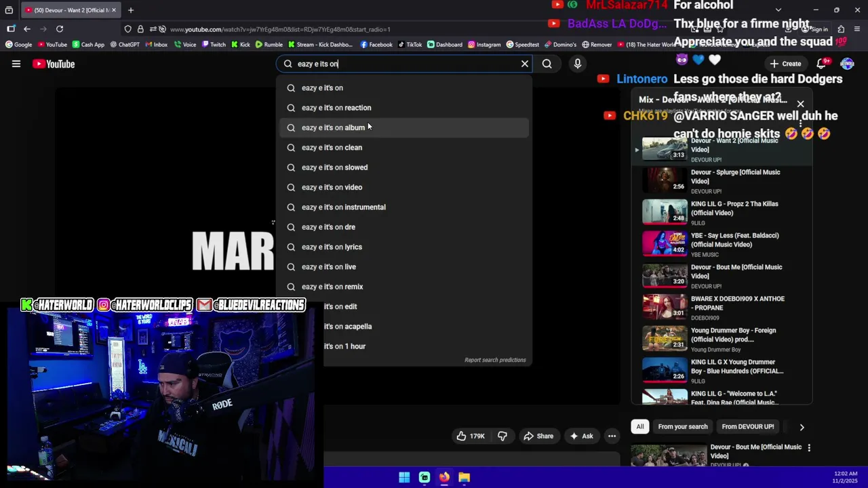Click inside the YouTube search field

pos(406,64)
